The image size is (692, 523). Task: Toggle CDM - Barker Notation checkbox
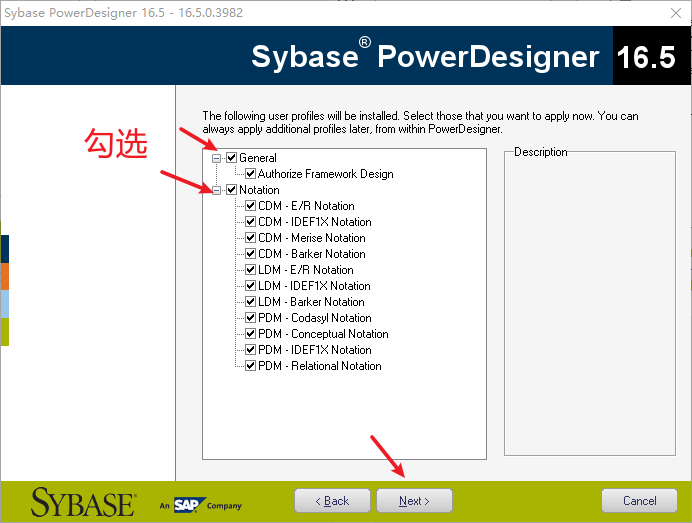[251, 254]
